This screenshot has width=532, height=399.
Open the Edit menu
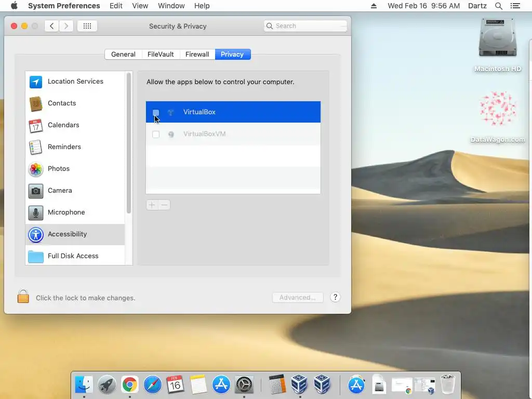click(x=116, y=6)
